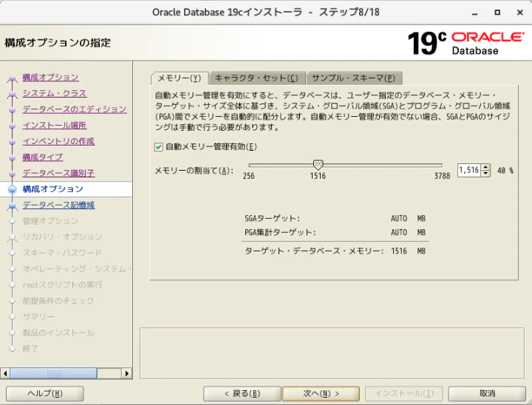The image size is (532, 405).
Task: Click the step bullet beside データベースのエディション
Action: 13,110
